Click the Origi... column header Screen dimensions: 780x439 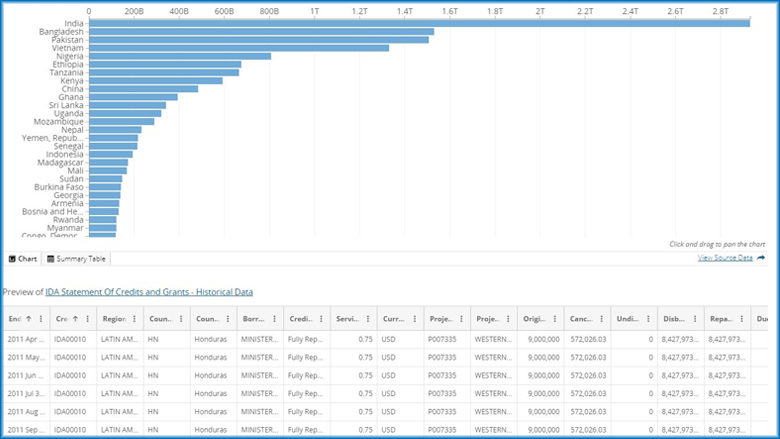point(541,319)
